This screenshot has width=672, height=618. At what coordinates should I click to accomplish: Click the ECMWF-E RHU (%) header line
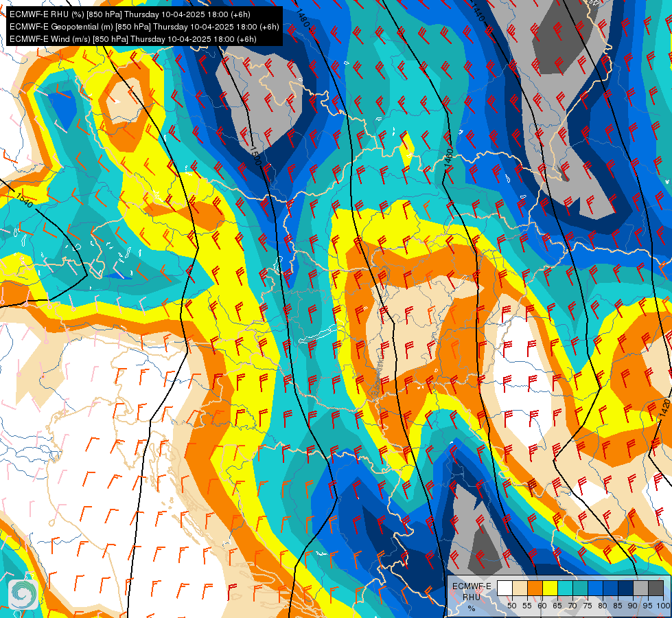tap(130, 14)
